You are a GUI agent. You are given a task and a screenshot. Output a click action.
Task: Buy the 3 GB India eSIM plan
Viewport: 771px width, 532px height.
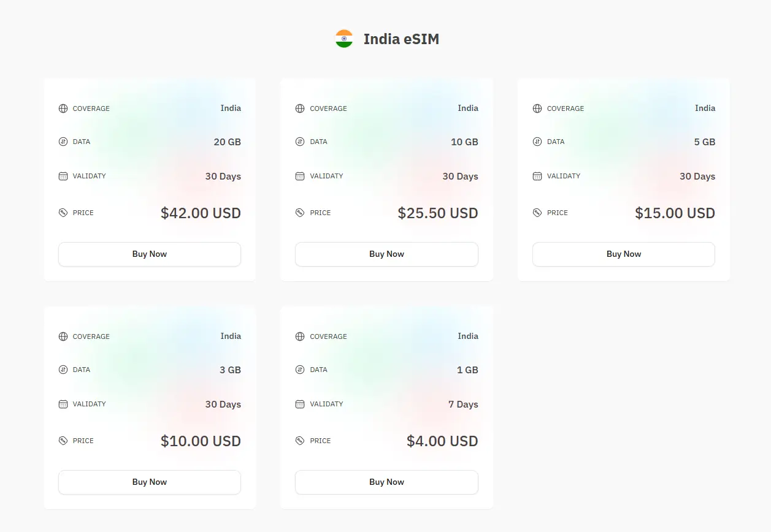tap(149, 482)
